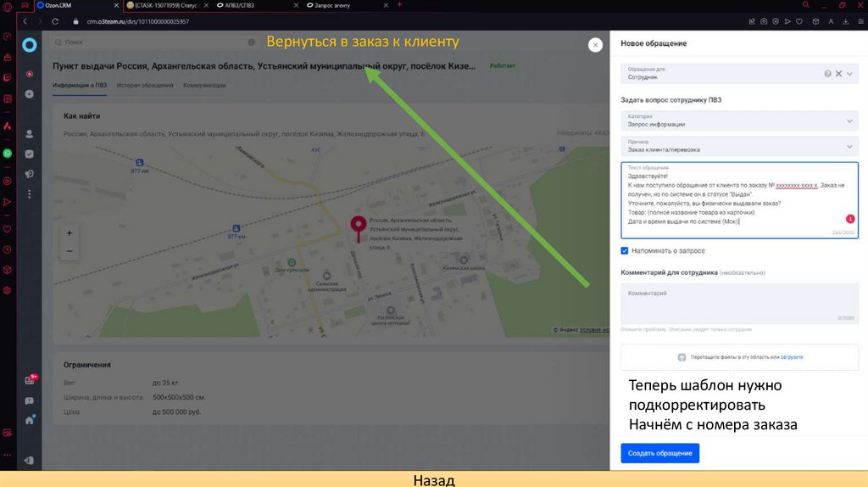Click the browser downloads icon
The height and width of the screenshot is (487, 868).
point(845,21)
